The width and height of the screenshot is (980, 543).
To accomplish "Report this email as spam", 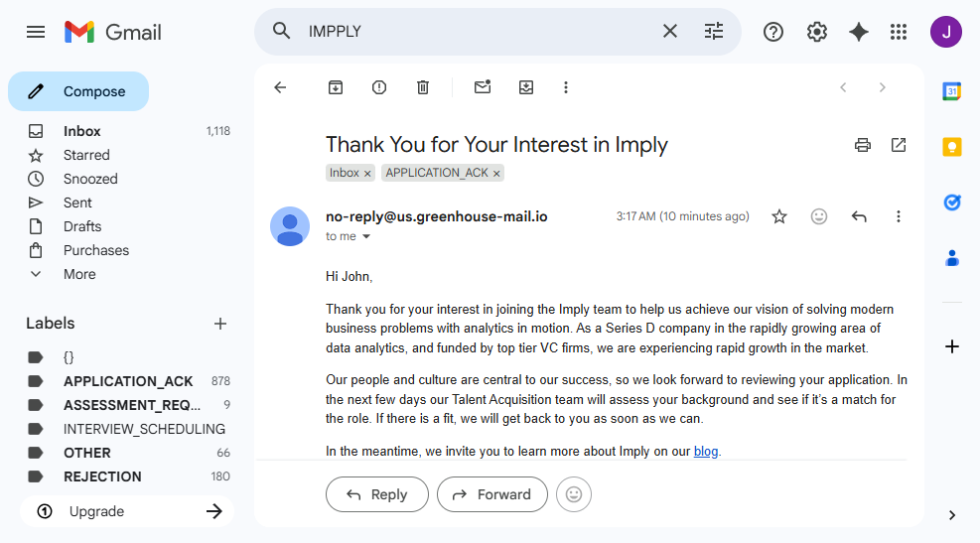I will [379, 87].
